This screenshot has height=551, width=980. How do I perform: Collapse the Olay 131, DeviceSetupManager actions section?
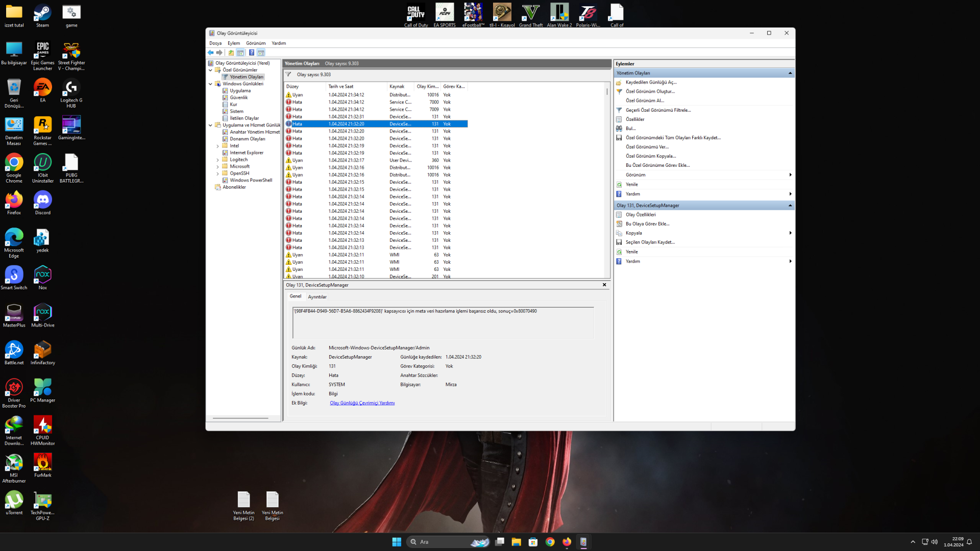coord(790,206)
